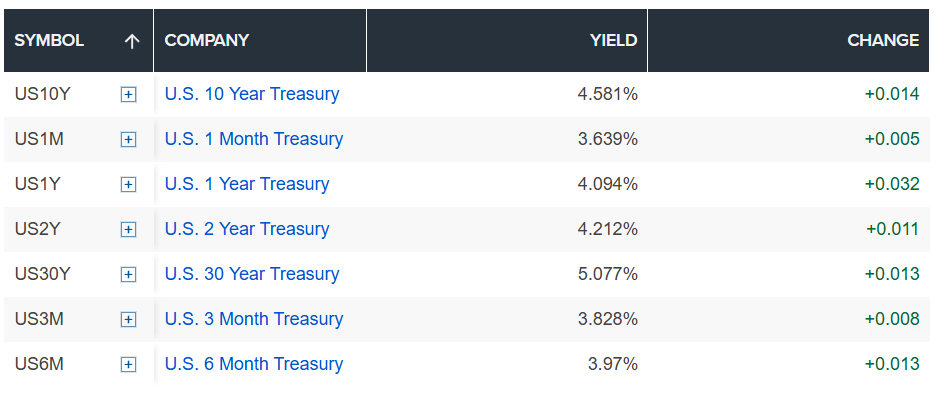Open U.S. 6 Month Treasury link
This screenshot has width=940, height=405.
coord(254,364)
